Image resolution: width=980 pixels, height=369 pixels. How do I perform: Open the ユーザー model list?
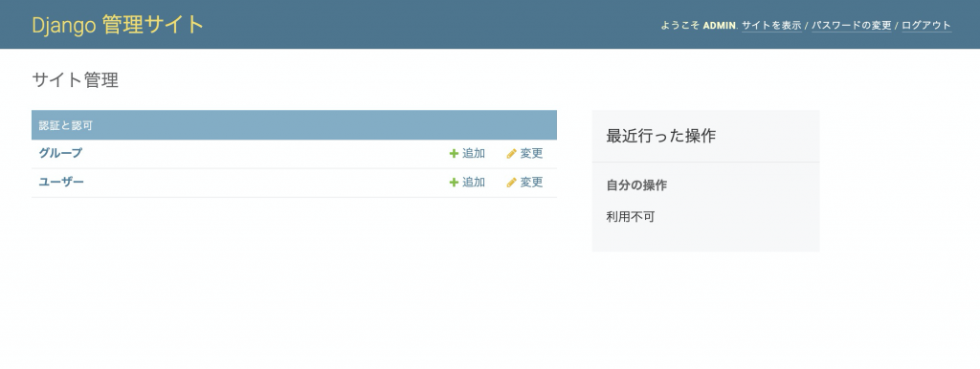61,182
